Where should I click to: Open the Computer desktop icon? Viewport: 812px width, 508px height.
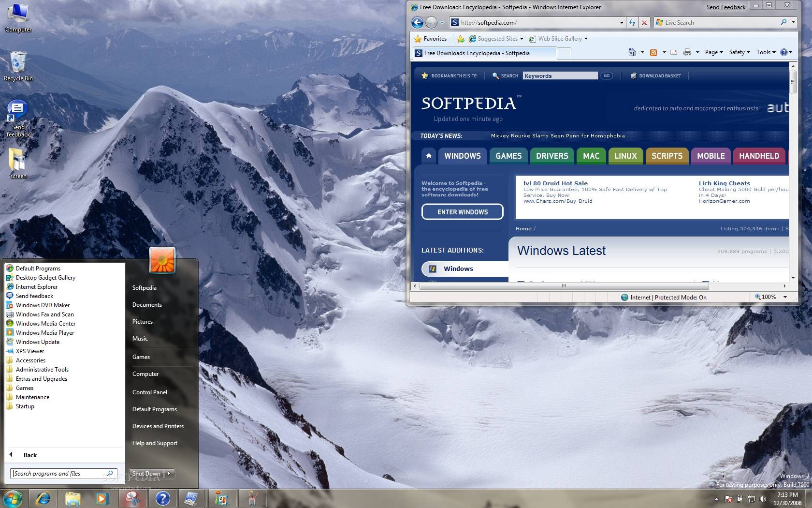tap(18, 17)
